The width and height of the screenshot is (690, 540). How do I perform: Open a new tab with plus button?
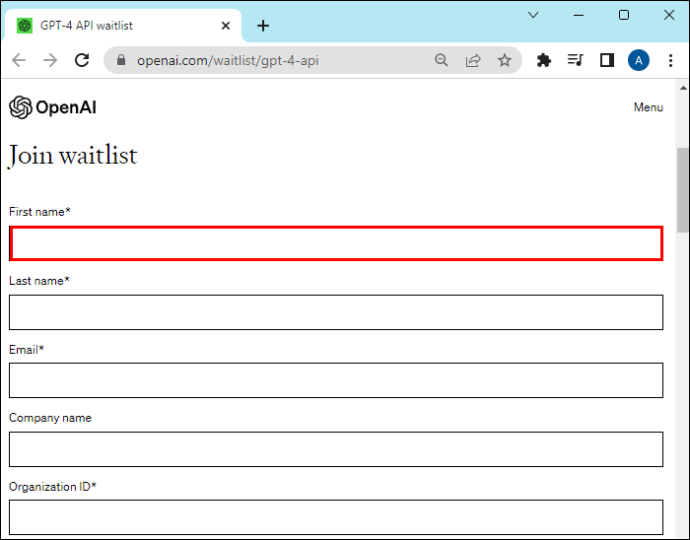pyautogui.click(x=263, y=26)
